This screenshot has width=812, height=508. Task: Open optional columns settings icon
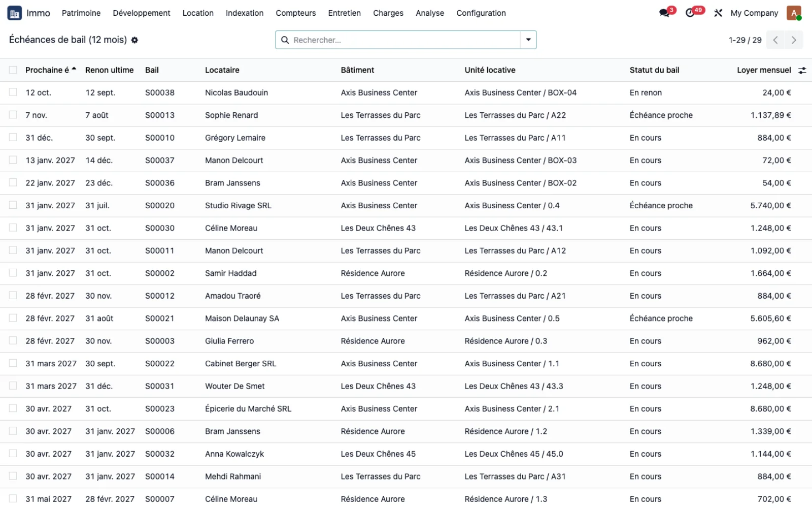[x=802, y=71]
